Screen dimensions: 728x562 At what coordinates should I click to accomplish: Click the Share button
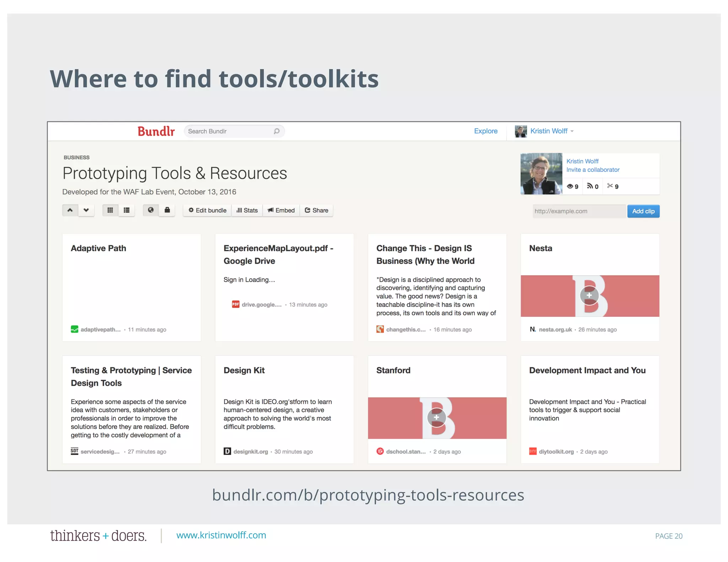tap(316, 210)
